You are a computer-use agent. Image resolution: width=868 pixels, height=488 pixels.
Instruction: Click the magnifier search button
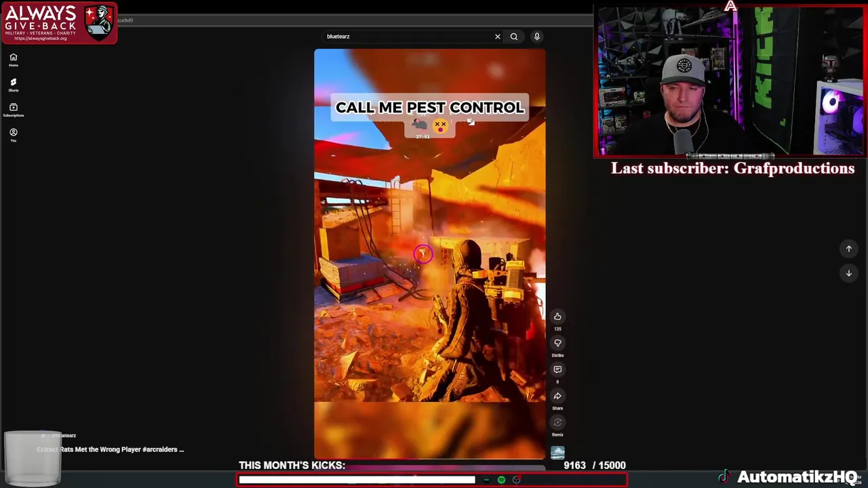point(514,37)
